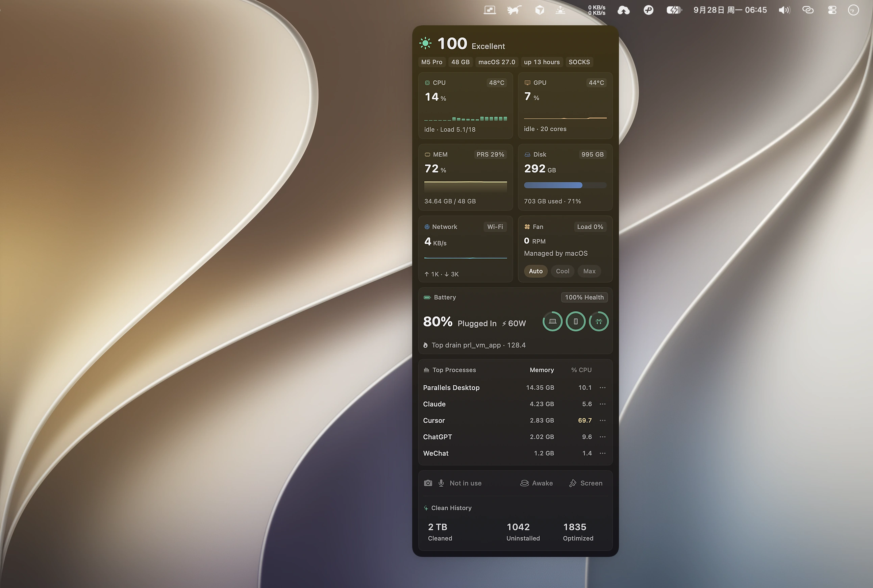The height and width of the screenshot is (588, 873).
Task: Open the cloud icon in the menu bar
Action: [624, 10]
